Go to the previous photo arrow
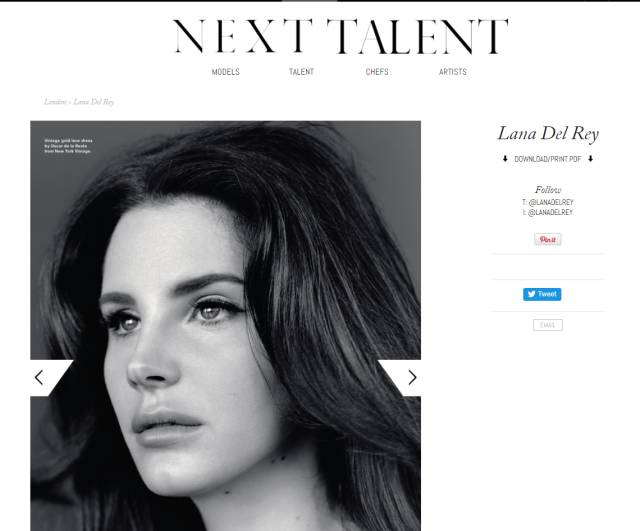 39,378
